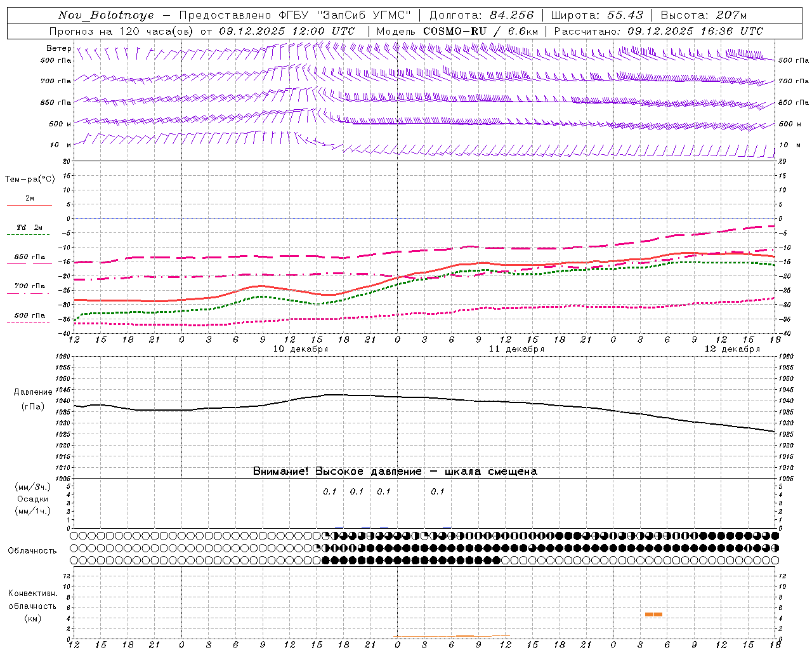The width and height of the screenshot is (812, 650).
Task: Click the Модель COSMO-RU / 6.6км label
Action: (457, 31)
